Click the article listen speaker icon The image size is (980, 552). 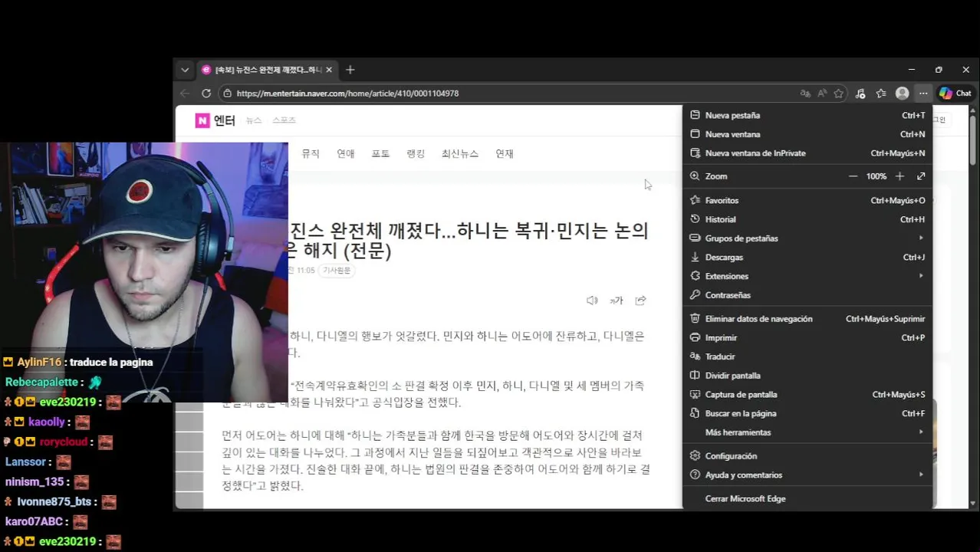pyautogui.click(x=592, y=301)
